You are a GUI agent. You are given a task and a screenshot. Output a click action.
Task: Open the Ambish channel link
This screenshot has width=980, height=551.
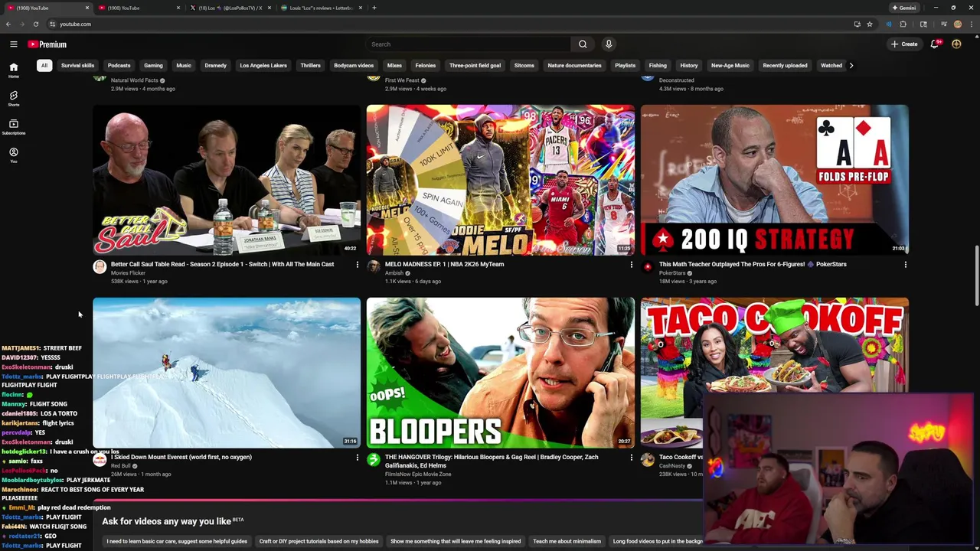click(394, 273)
